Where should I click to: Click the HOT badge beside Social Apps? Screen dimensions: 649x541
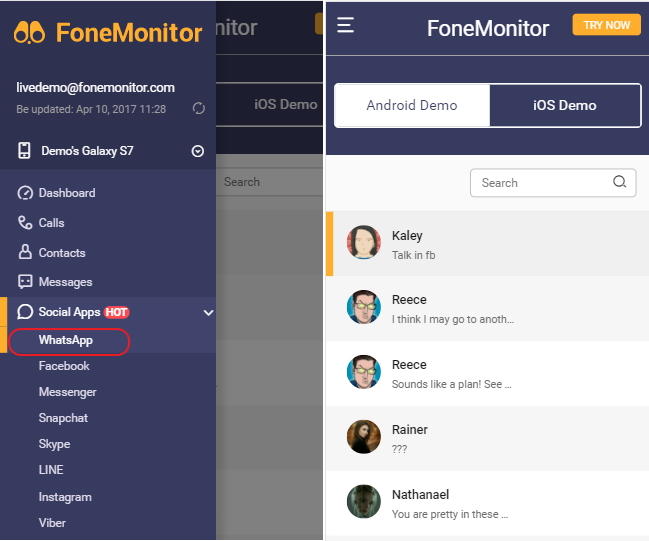(116, 312)
